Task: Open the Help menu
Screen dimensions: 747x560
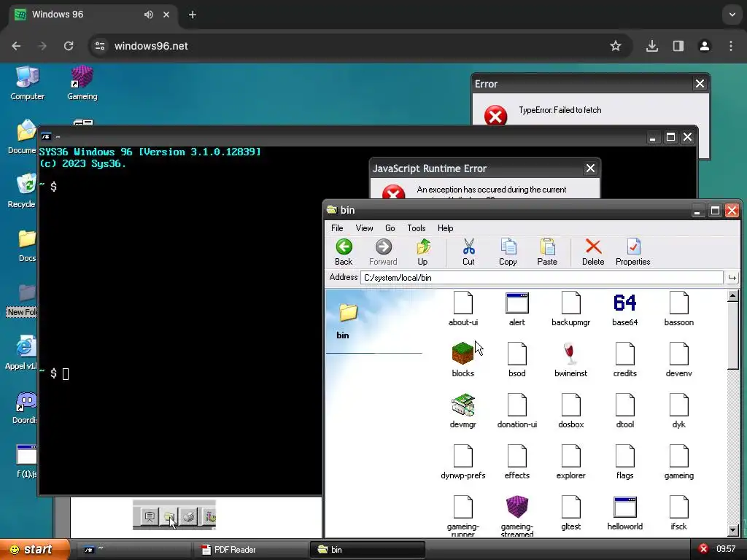Action: coord(446,228)
